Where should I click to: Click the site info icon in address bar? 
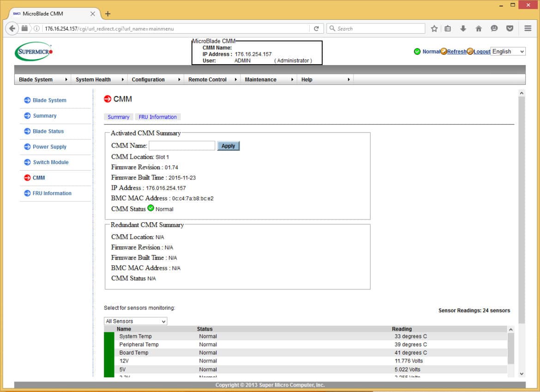pyautogui.click(x=36, y=29)
